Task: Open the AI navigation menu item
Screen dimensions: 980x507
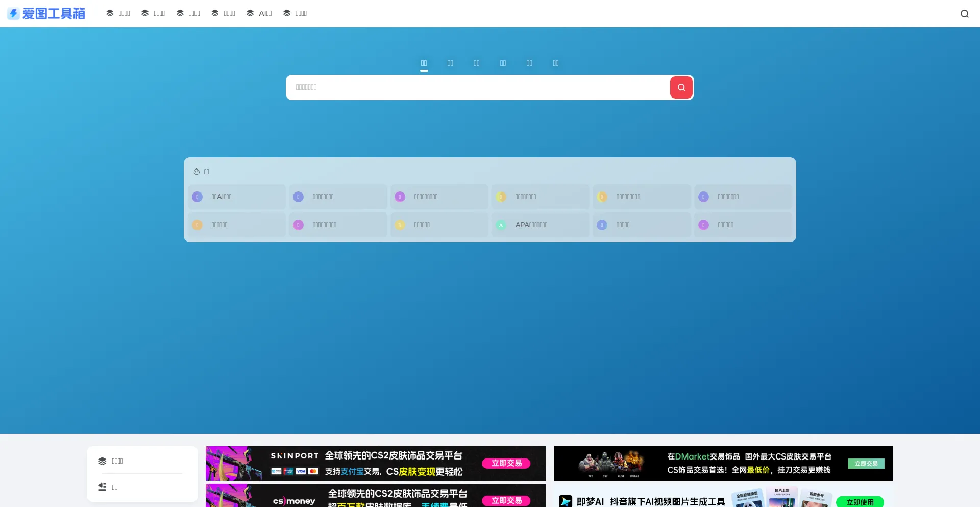Action: (x=265, y=13)
